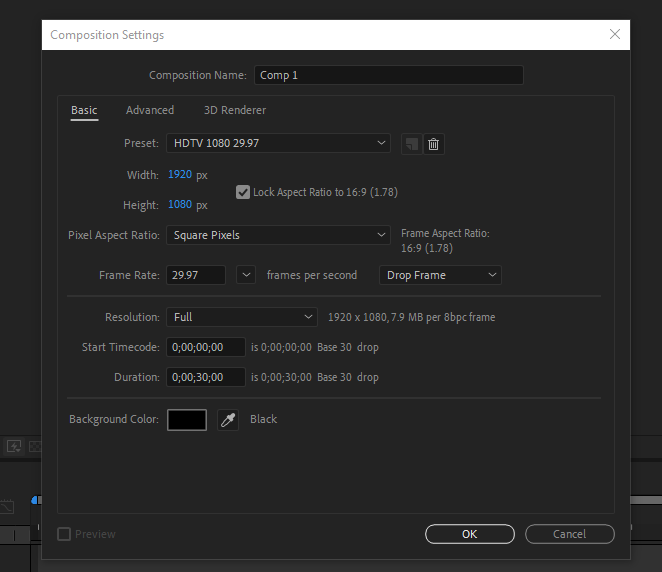Click the save preset icon

point(412,144)
